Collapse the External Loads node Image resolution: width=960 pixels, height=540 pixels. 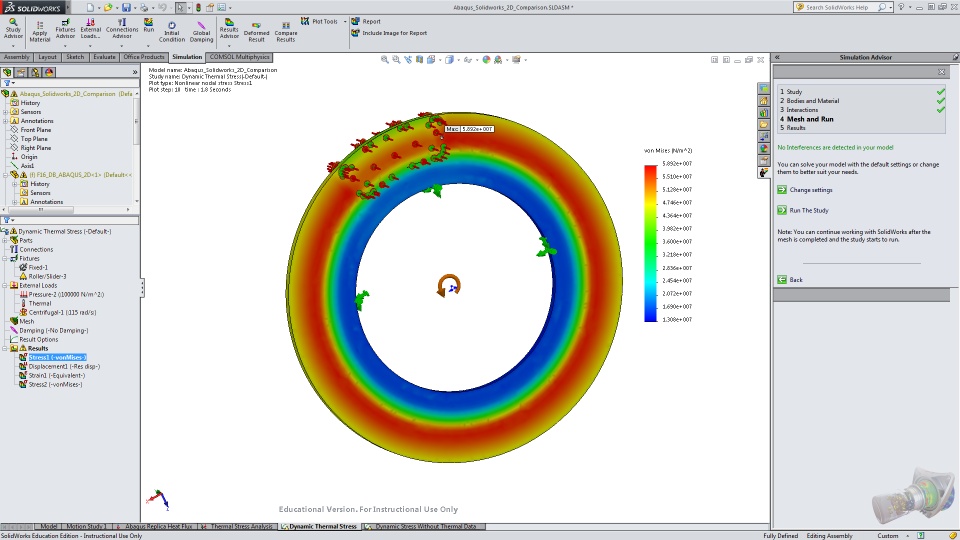click(x=6, y=285)
